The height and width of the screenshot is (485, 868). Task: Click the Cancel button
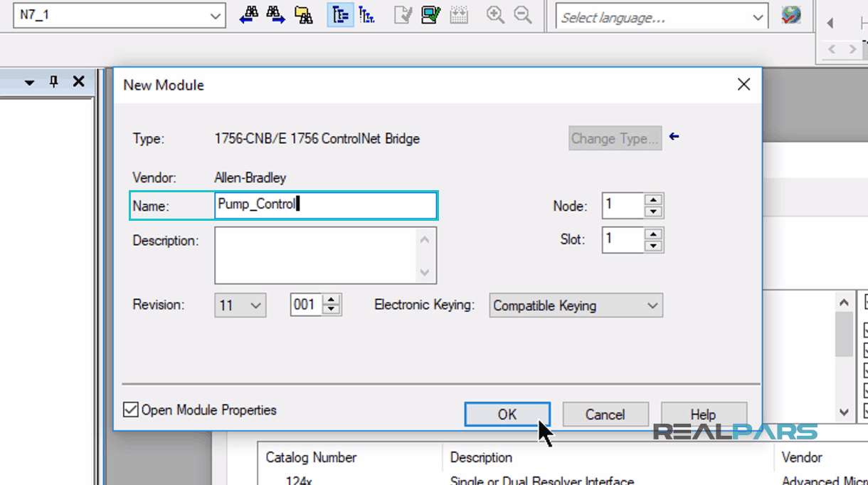pos(605,414)
